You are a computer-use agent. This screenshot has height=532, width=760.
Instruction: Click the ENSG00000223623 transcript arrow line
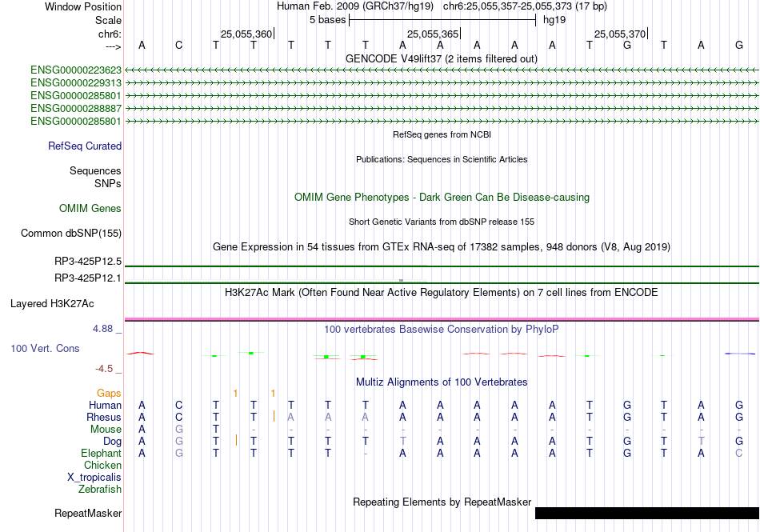[442, 70]
